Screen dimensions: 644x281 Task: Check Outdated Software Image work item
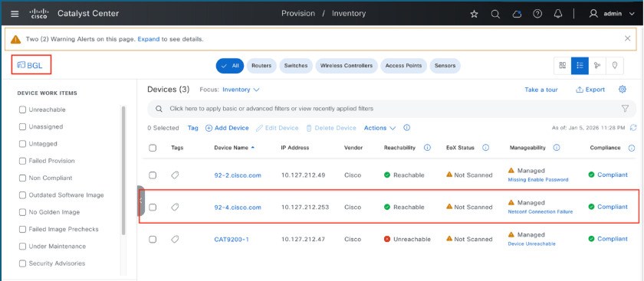22,195
